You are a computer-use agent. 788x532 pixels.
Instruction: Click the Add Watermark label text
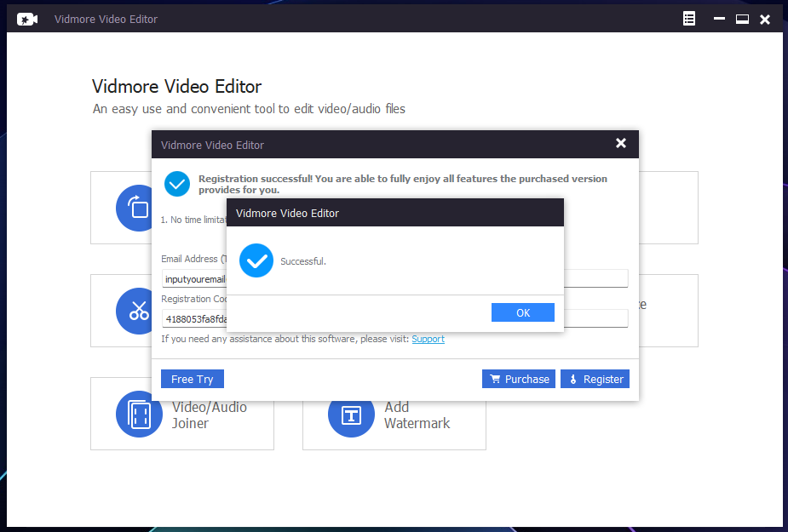[417, 415]
